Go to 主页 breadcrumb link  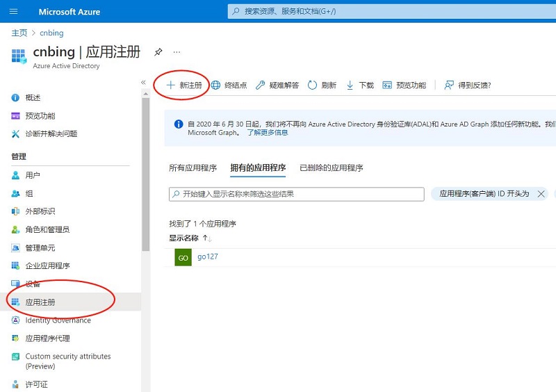click(x=19, y=33)
